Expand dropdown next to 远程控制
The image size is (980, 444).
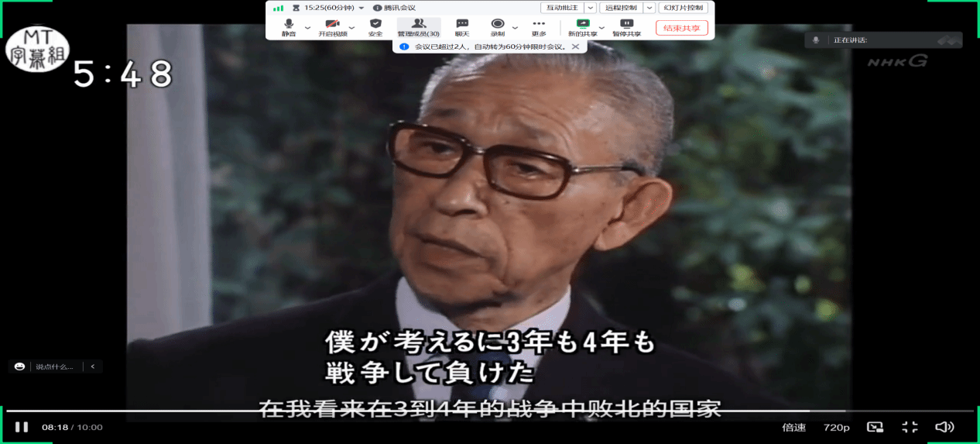[650, 8]
